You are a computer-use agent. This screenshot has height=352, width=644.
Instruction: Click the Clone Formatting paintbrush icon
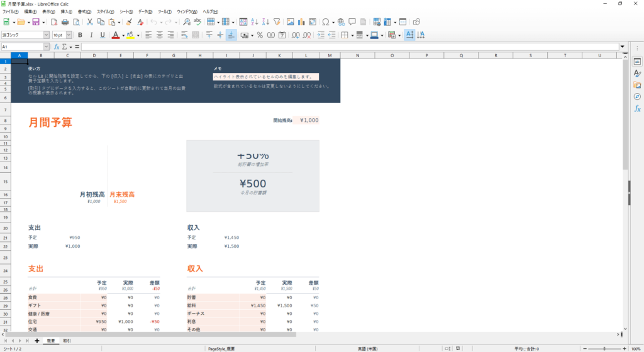click(x=129, y=22)
